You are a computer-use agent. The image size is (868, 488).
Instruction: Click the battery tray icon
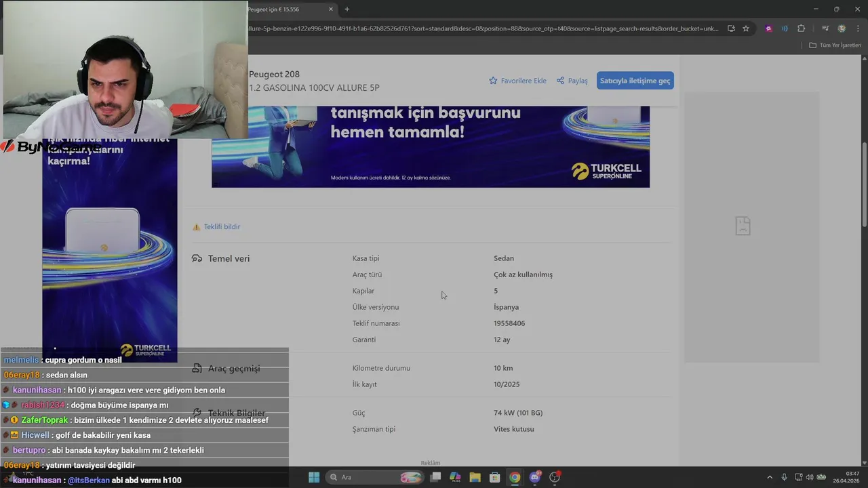(821, 477)
